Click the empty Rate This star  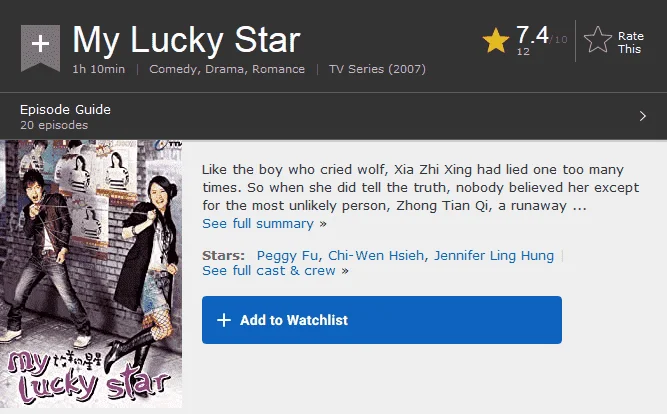(598, 40)
